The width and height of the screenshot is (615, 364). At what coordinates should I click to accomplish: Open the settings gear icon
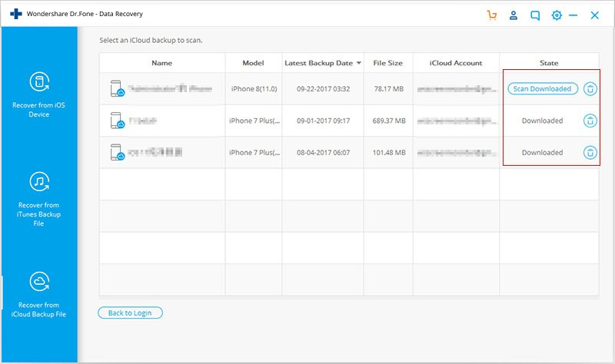(557, 15)
